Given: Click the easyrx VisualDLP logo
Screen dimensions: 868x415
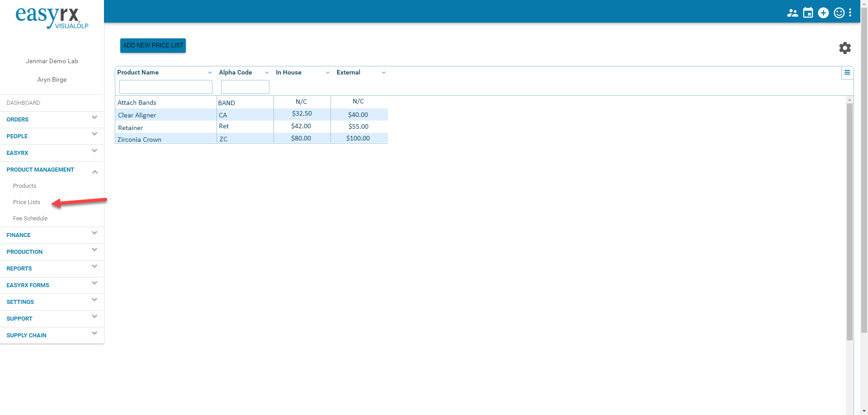Looking at the screenshot, I should tap(52, 18).
